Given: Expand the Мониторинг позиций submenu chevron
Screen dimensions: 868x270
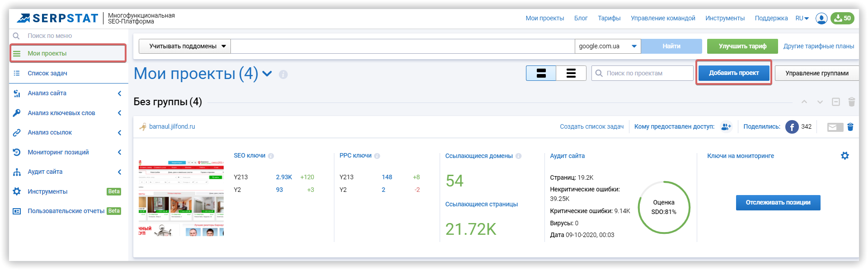Looking at the screenshot, I should point(120,152).
